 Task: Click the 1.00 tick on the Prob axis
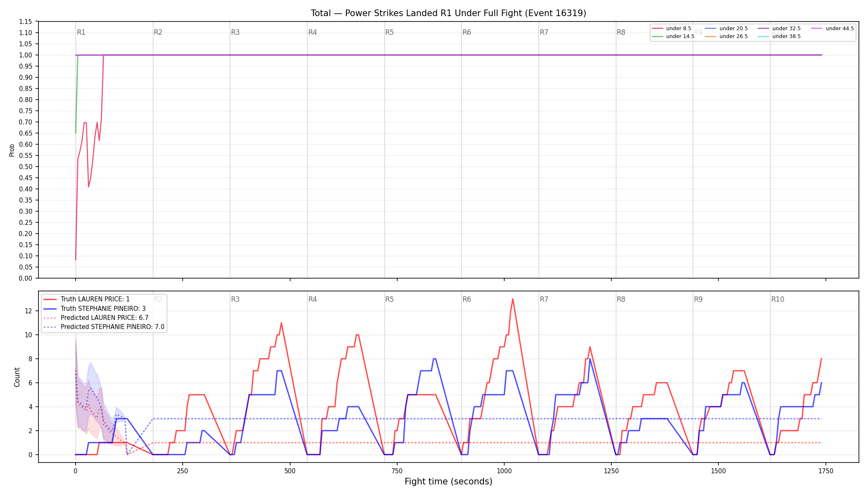point(26,55)
